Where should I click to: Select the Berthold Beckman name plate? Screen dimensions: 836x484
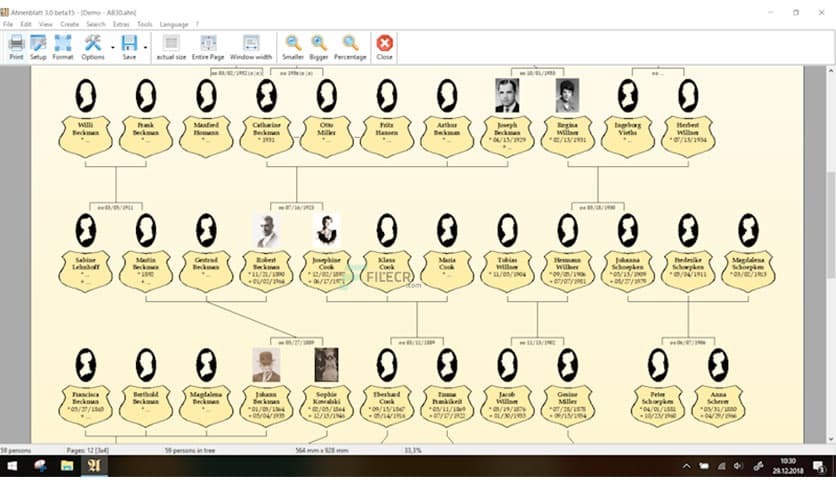pos(146,405)
